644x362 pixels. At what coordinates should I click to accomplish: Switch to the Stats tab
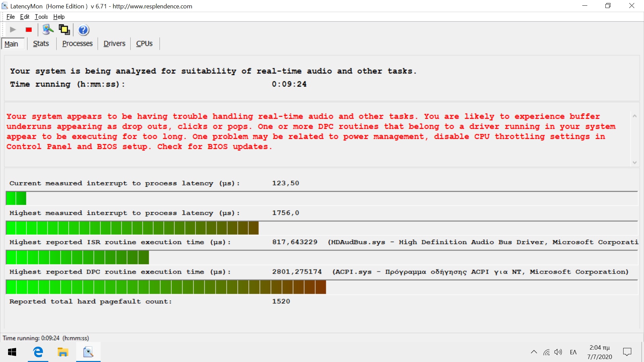41,44
